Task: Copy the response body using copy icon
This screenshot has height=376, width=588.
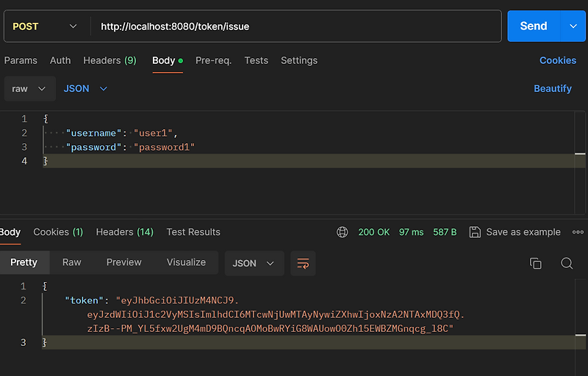Action: tap(536, 263)
